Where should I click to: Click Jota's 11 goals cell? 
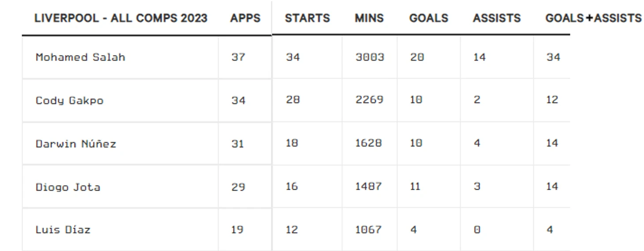415,187
